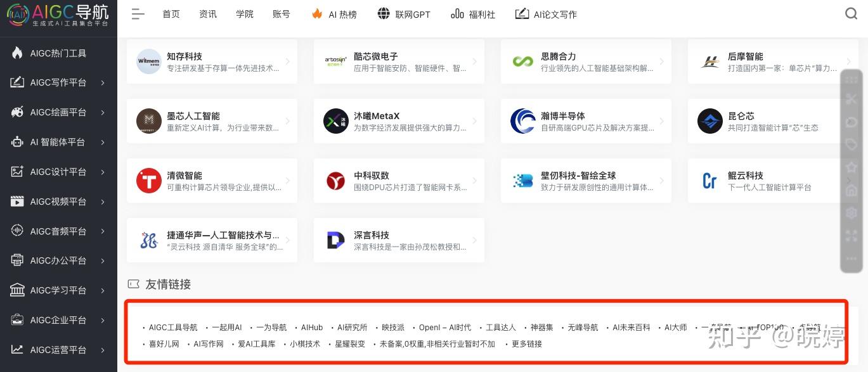Click the flame icon beside AI 热榜
The width and height of the screenshot is (868, 372).
317,13
